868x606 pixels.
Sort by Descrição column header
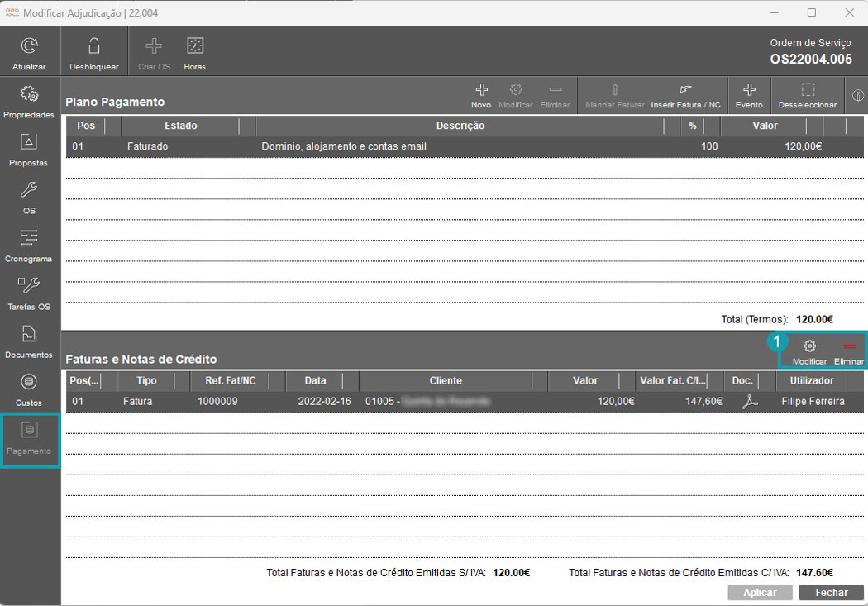coord(460,126)
